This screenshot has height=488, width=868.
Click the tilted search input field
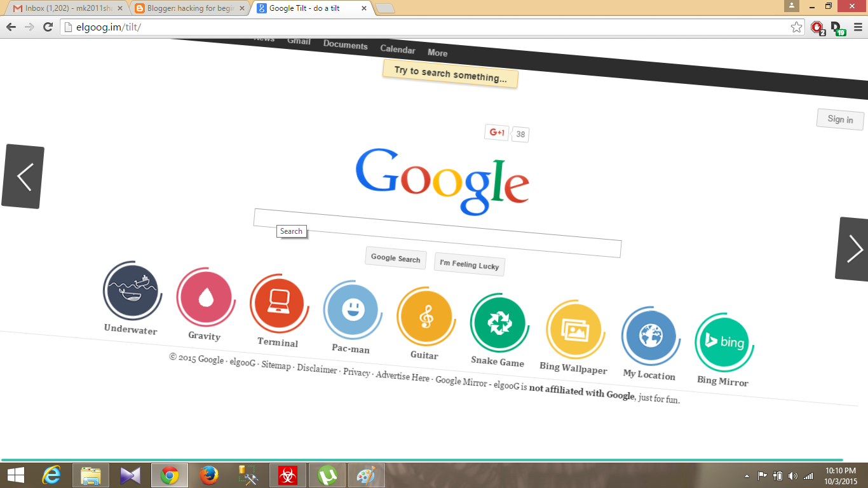(437, 233)
